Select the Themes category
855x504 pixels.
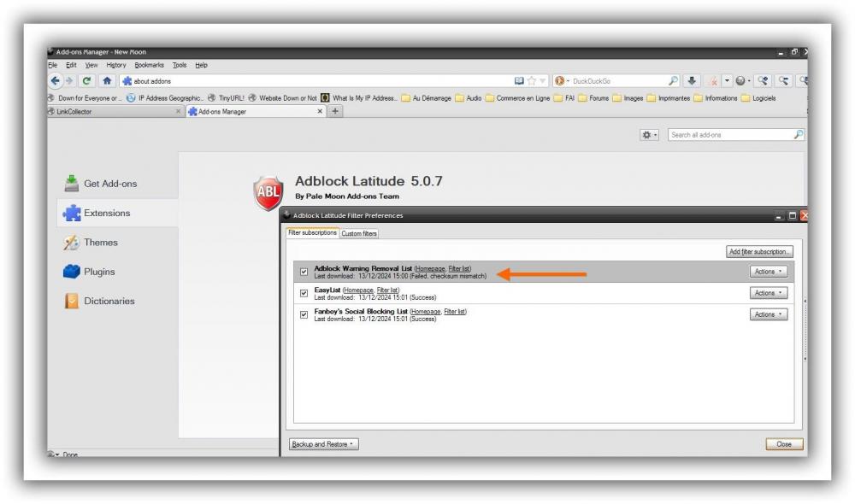[x=100, y=243]
